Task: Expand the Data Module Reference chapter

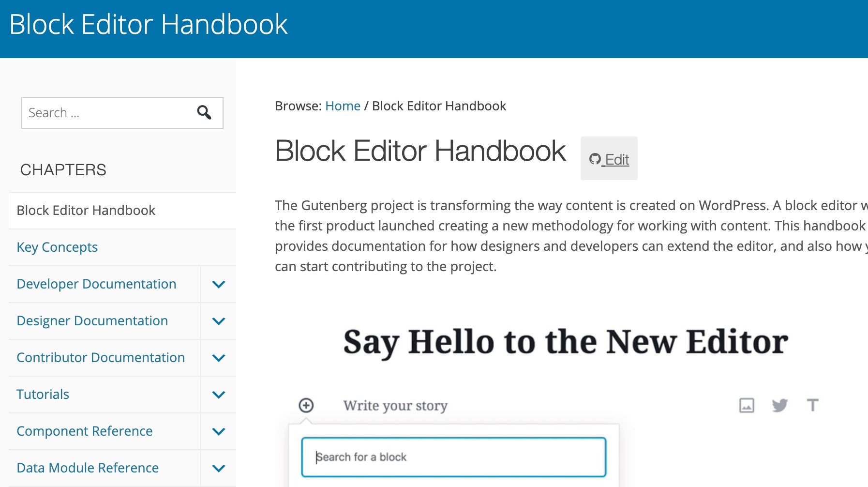Action: tap(219, 468)
